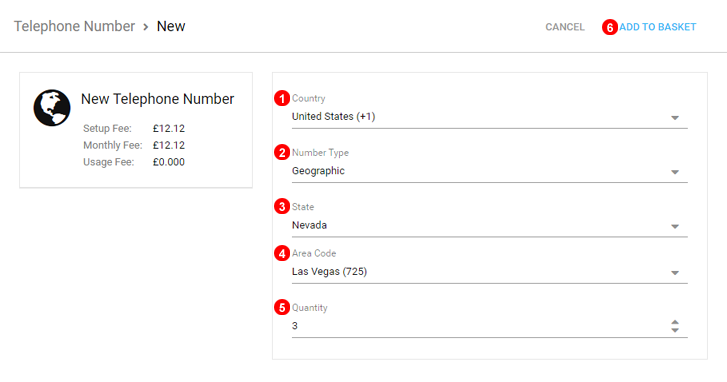Click the red number 5 marker
The height and width of the screenshot is (382, 727).
(x=282, y=307)
